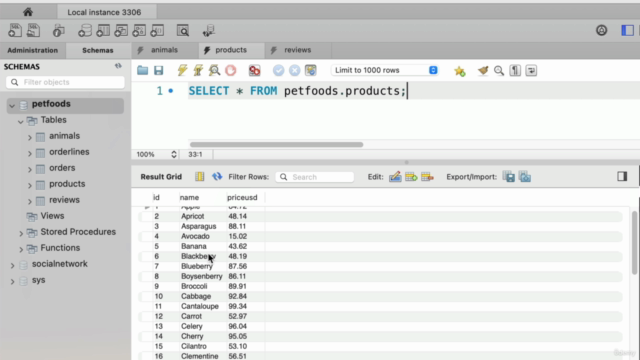Open find panel magnifier icon
The width and height of the screenshot is (640, 360).
click(x=499, y=71)
